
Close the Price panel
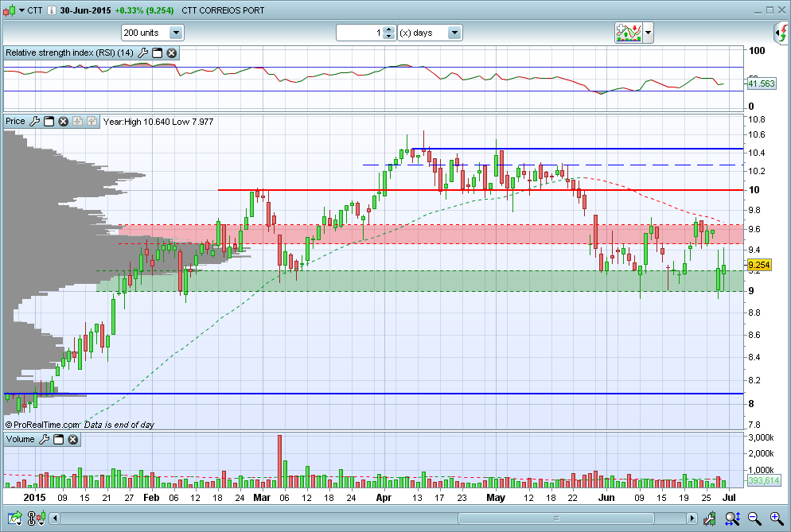(63, 122)
